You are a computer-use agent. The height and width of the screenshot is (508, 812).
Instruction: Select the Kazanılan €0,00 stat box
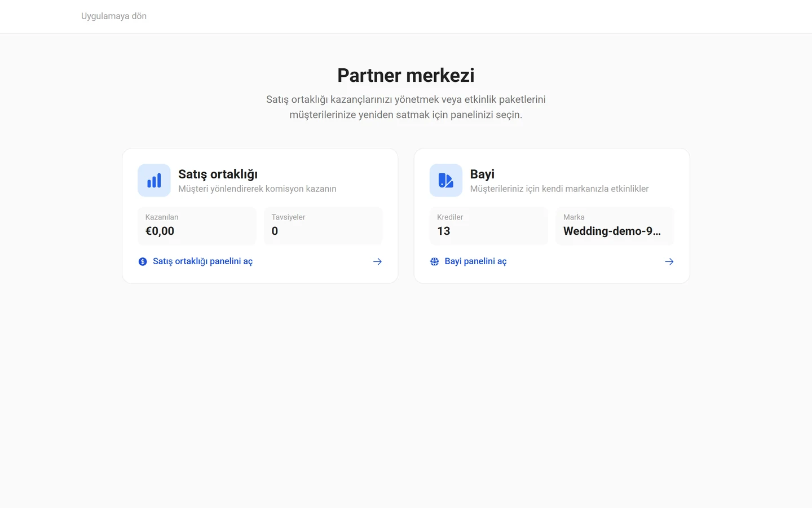pyautogui.click(x=197, y=225)
